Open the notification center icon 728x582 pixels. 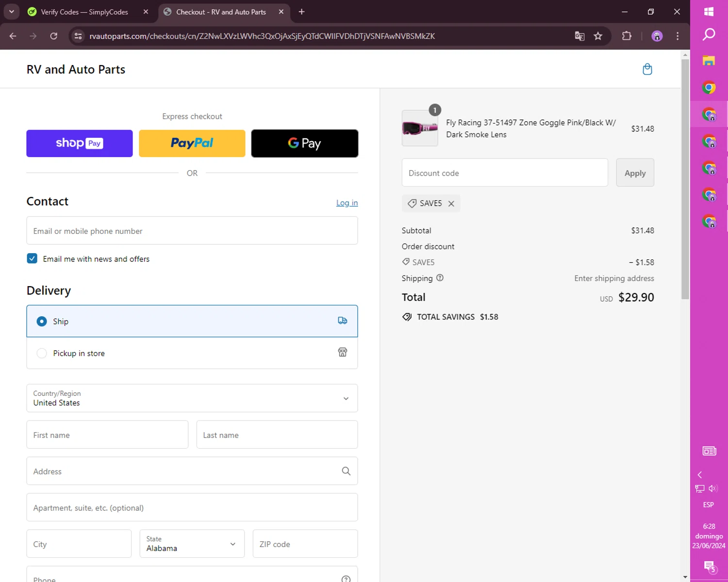click(710, 566)
